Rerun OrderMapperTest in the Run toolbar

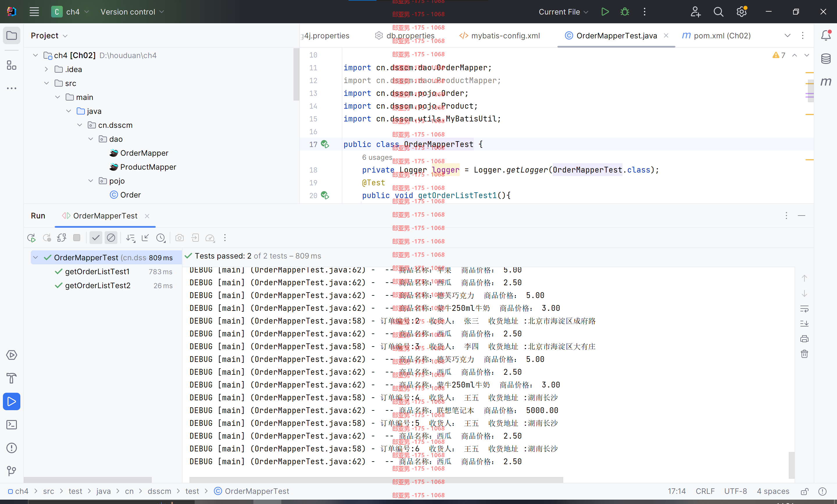(31, 238)
